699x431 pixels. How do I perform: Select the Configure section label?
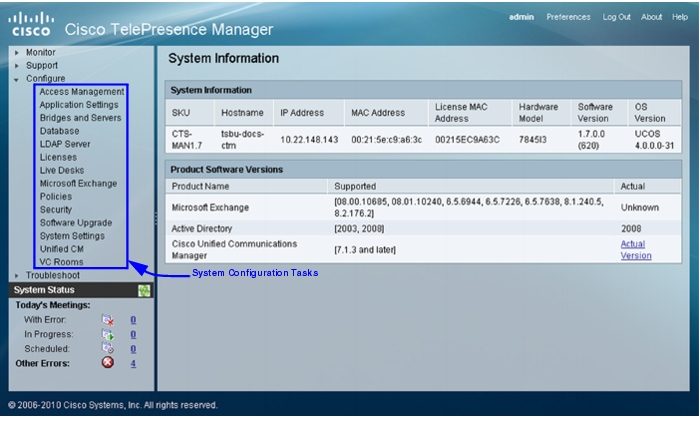pyautogui.click(x=45, y=78)
